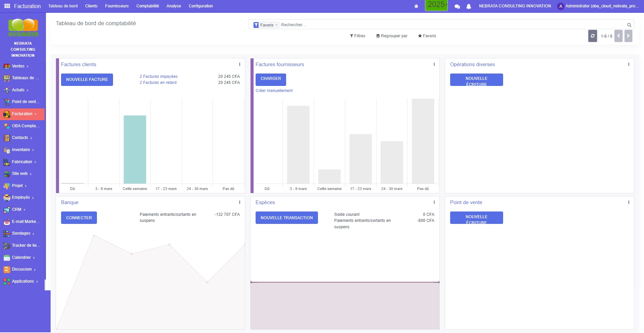
Task: Open the Filtres dropdown
Action: tap(358, 36)
